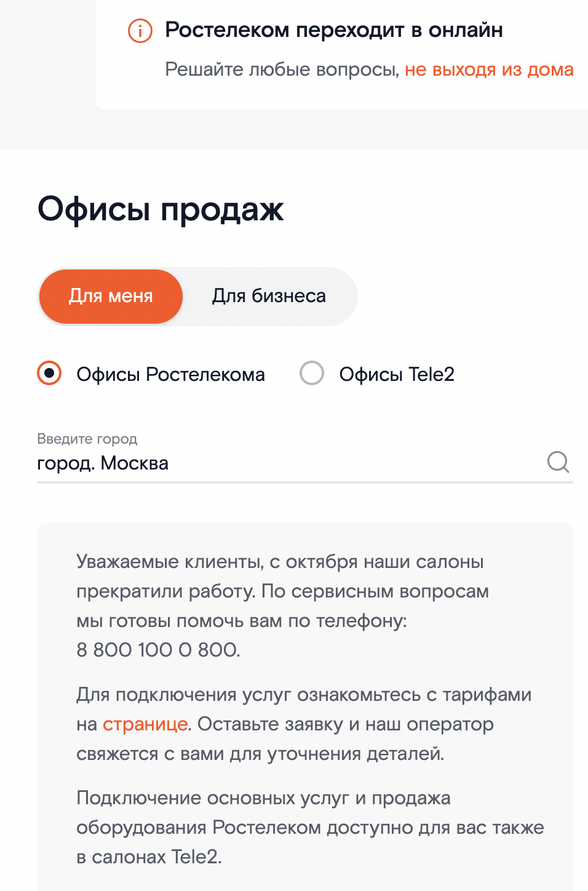Click the "Решайте любые вопросы" text
The image size is (588, 891).
point(282,70)
